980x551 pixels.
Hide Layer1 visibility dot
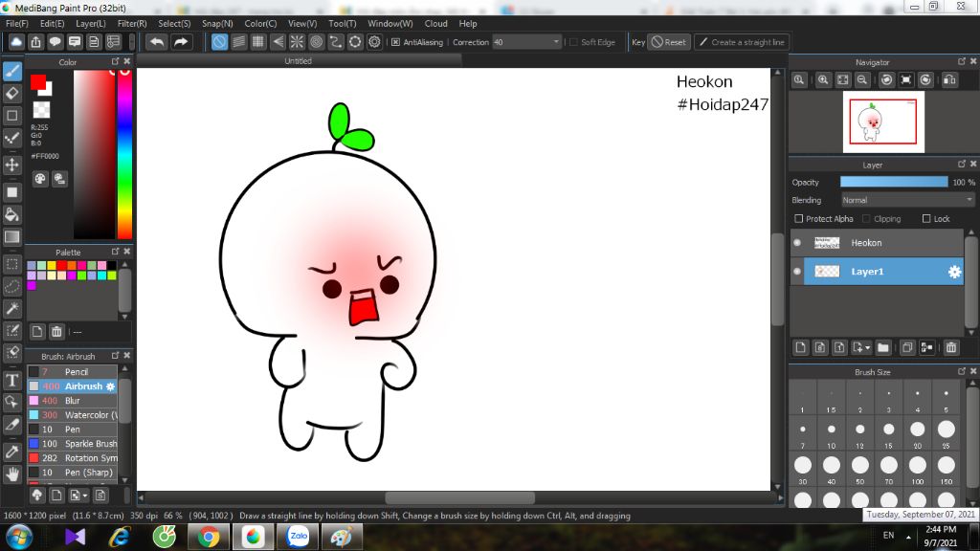pyautogui.click(x=797, y=271)
